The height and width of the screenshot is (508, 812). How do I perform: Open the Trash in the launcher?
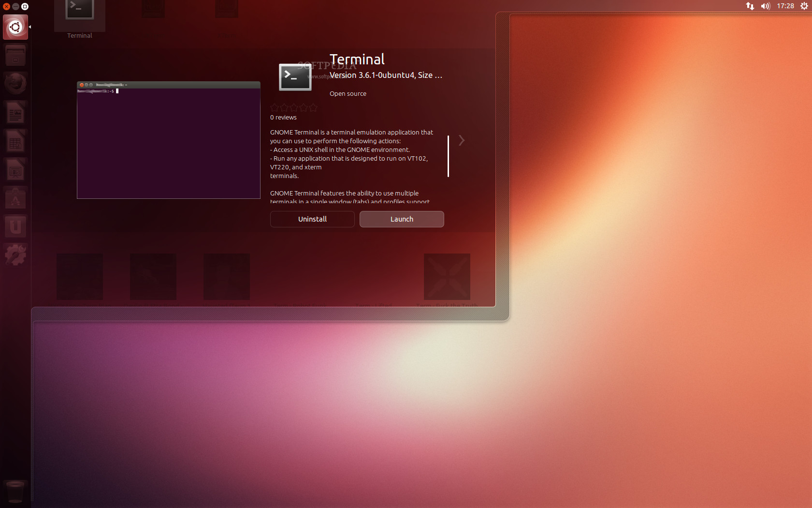click(15, 492)
